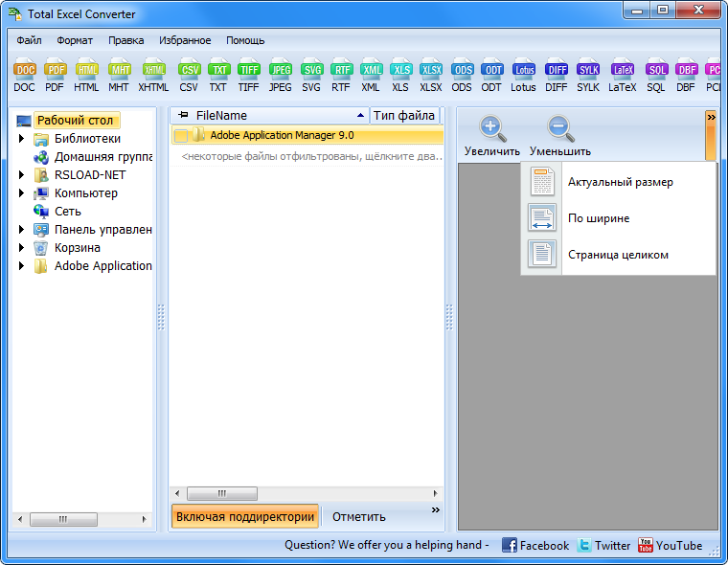Choose the XLS format icon
Viewport: 728px width, 565px height.
(400, 75)
